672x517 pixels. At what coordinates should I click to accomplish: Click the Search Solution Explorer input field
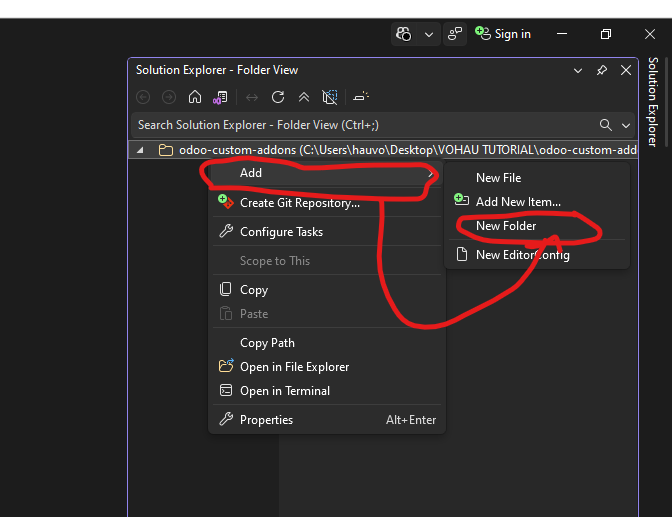click(360, 125)
